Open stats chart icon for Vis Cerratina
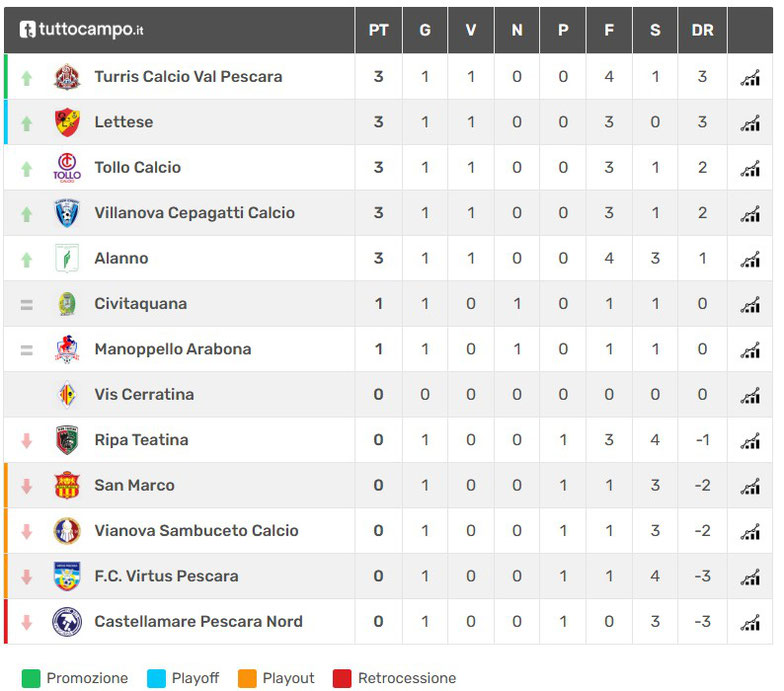Image resolution: width=784 pixels, height=691 pixels. (x=750, y=395)
